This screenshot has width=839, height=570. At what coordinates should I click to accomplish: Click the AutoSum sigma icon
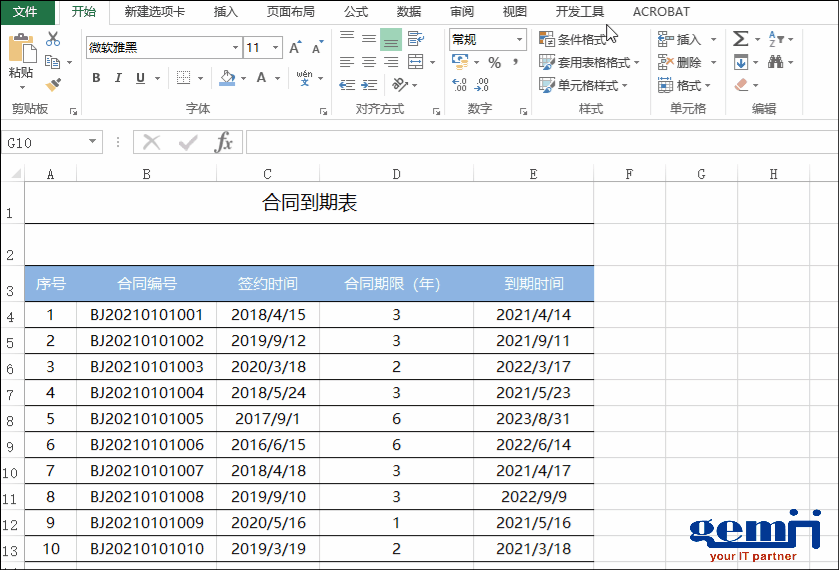[x=741, y=39]
